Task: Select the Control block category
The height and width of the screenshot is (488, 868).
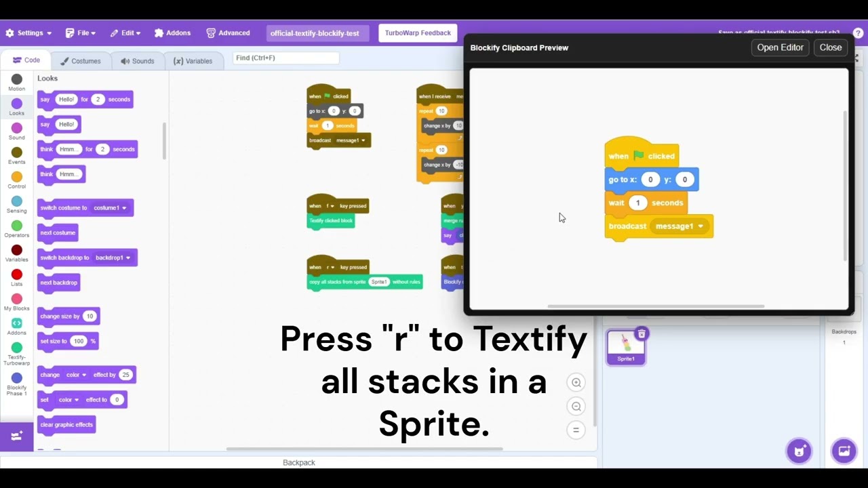Action: (17, 180)
